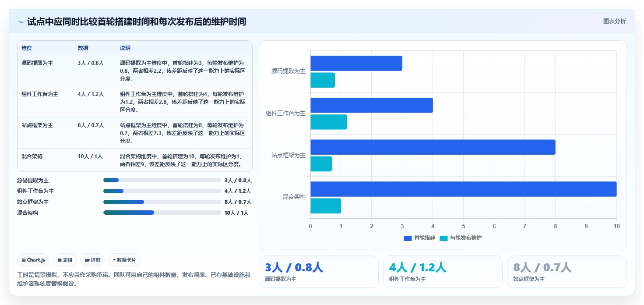Click blue 首轮搭建 bar for 混合架构
644x305 pixels.
point(464,189)
